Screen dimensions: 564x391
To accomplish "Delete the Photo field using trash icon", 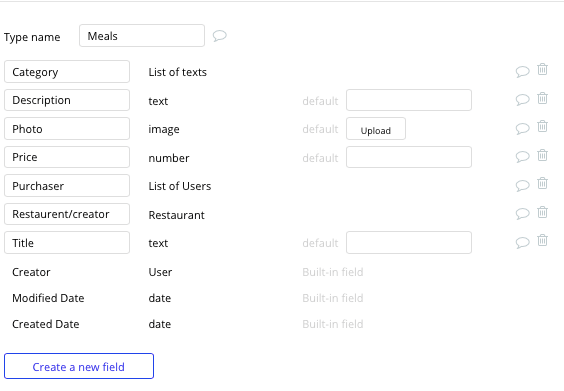I will (542, 126).
